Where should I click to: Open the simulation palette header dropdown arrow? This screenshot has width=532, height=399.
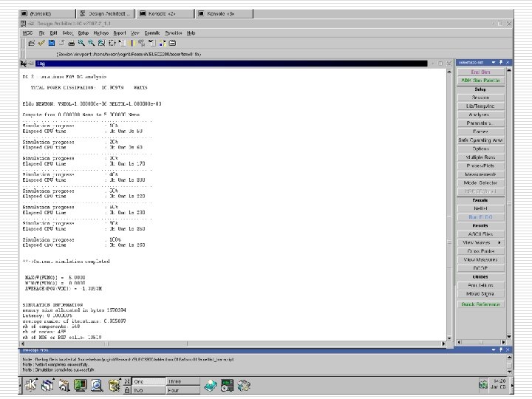494,62
